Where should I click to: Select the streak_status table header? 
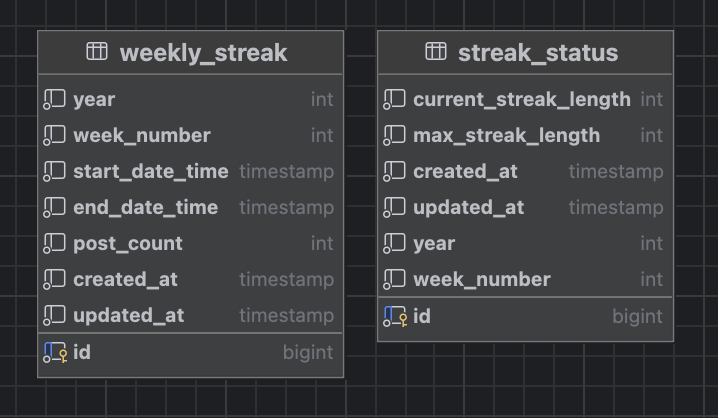click(x=525, y=52)
